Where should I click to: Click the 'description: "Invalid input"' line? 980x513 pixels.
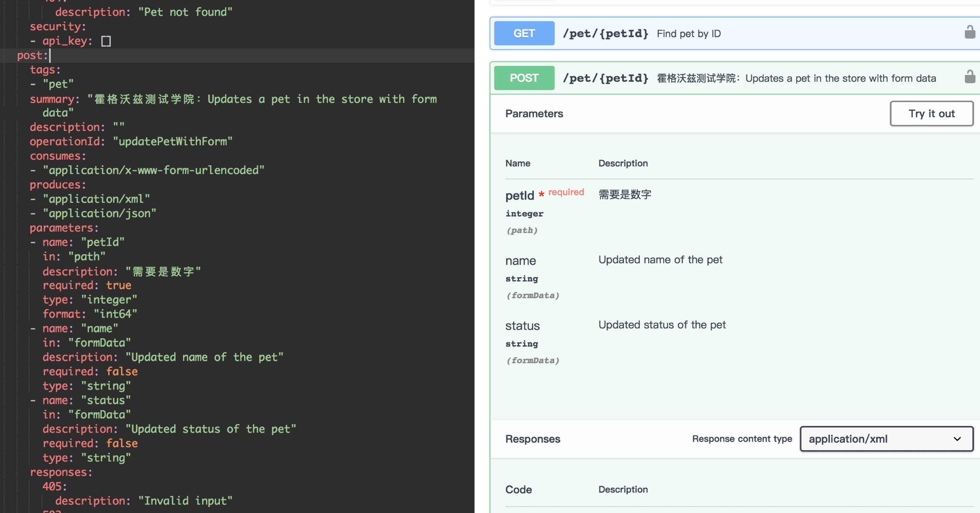coord(144,501)
